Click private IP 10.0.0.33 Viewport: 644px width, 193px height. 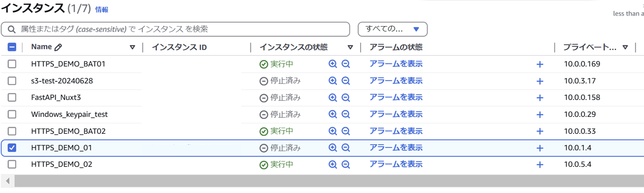coord(580,131)
